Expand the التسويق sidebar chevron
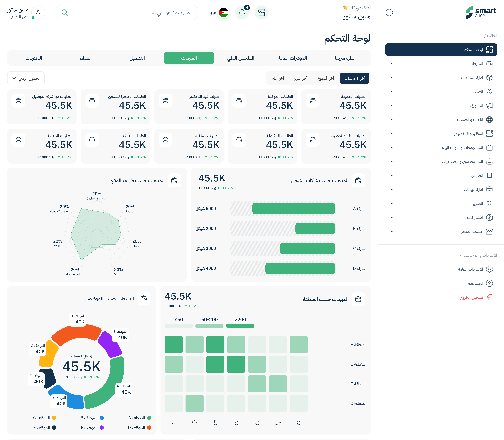 [x=392, y=106]
